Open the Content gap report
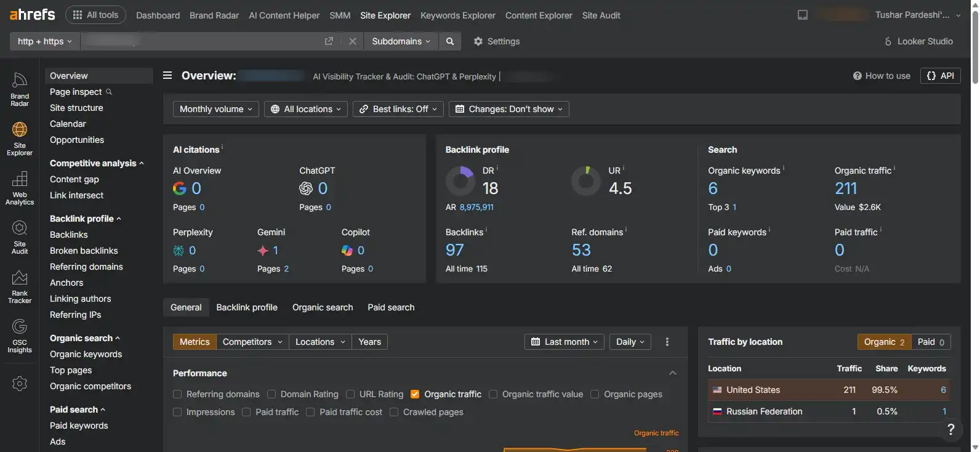Image resolution: width=980 pixels, height=452 pixels. pos(74,179)
